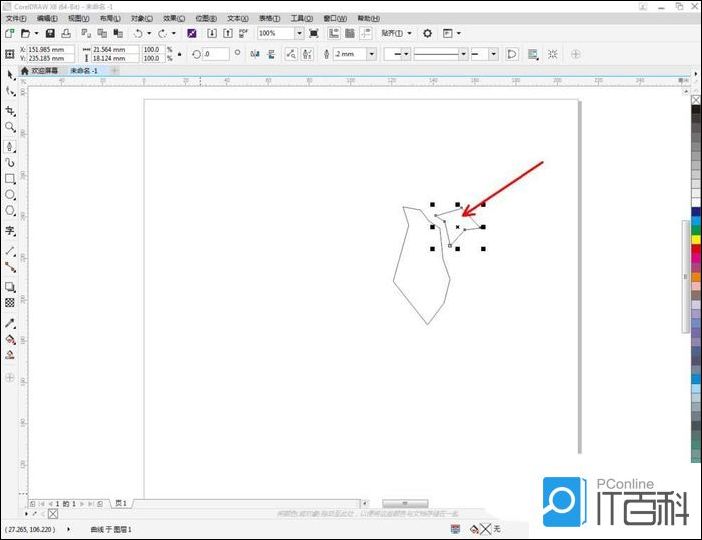702x540 pixels.
Task: Expand the 100% zoom level dropdown
Action: click(x=298, y=33)
